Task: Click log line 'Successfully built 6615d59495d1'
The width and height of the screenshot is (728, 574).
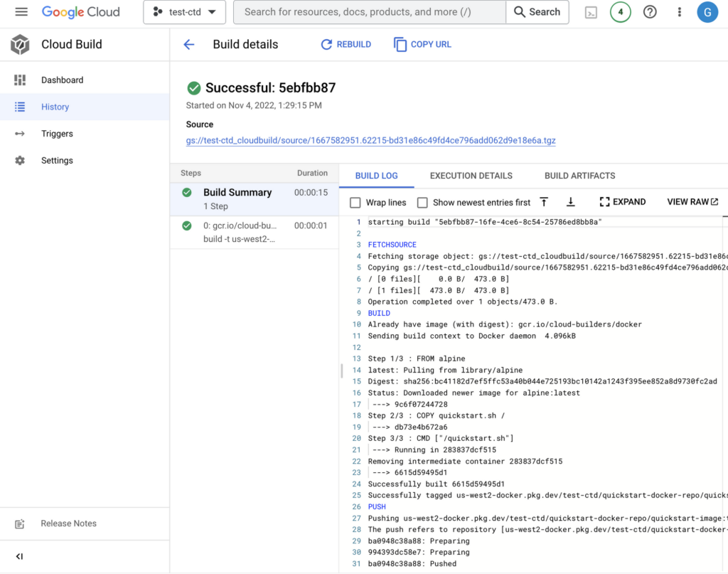Action: 436,484
